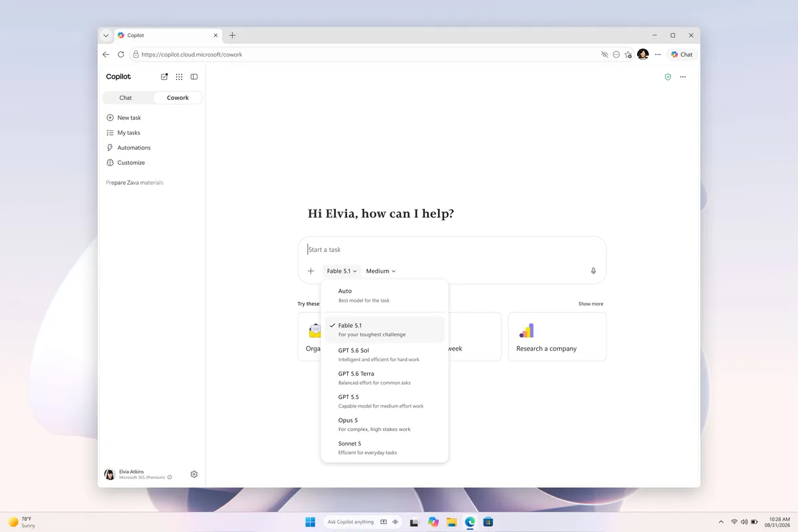Click the Task View icon on taskbar
Image resolution: width=798 pixels, height=532 pixels.
(415, 522)
